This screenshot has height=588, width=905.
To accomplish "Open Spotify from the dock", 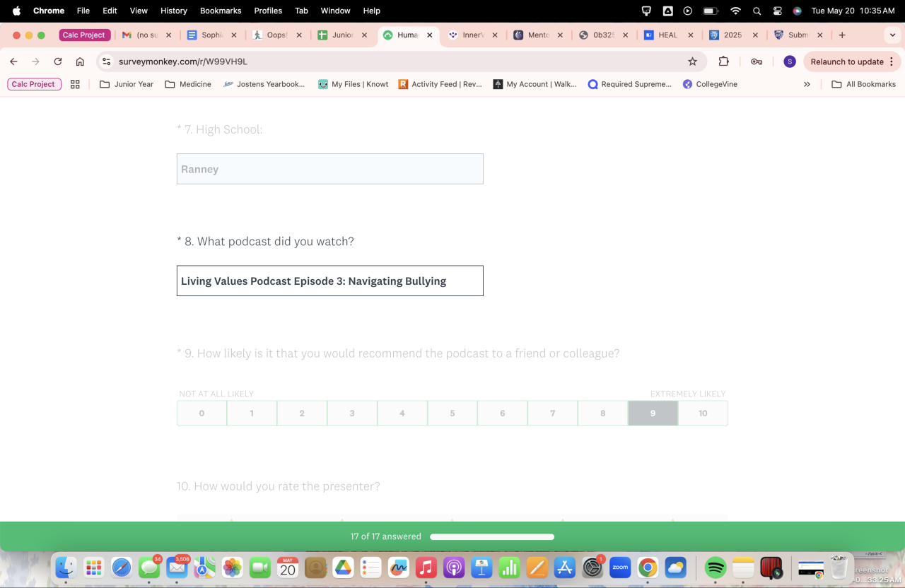I will 716,567.
